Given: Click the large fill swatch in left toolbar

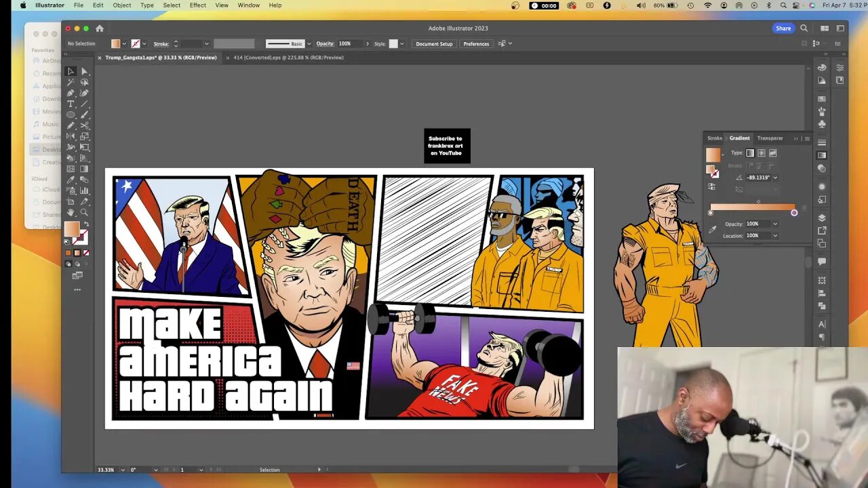Looking at the screenshot, I should click(72, 229).
